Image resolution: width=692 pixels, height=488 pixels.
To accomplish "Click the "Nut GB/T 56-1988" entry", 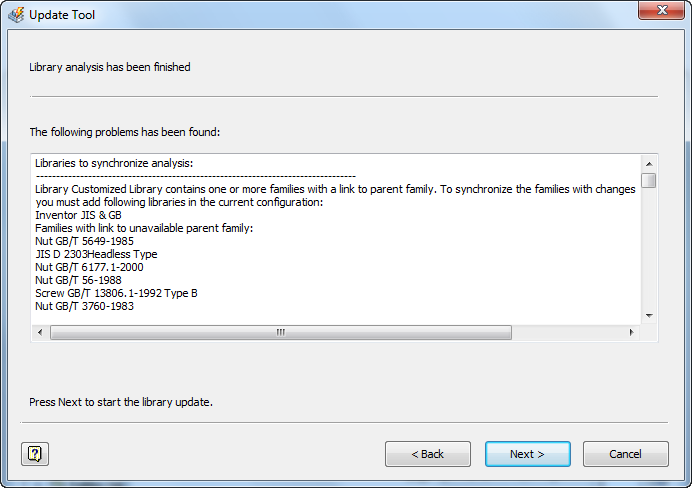I will point(80,280).
